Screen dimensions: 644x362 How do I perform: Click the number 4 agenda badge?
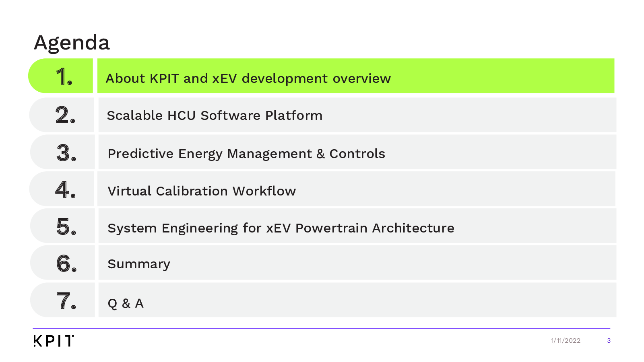click(65, 189)
